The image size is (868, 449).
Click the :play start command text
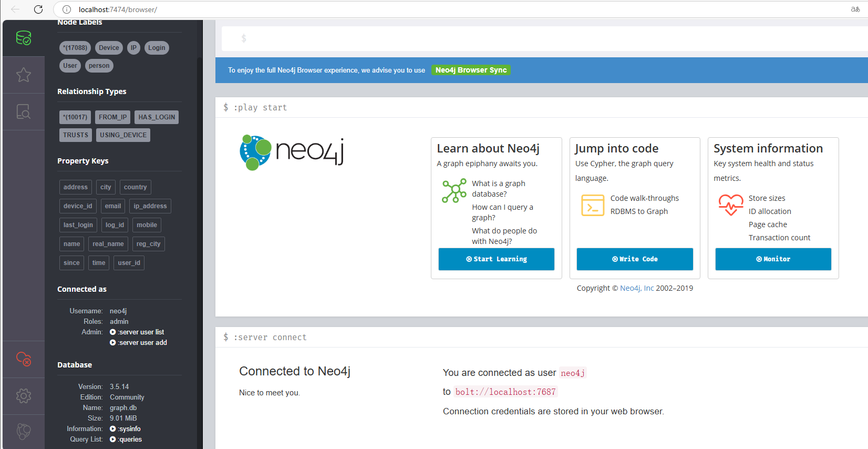[x=261, y=107]
